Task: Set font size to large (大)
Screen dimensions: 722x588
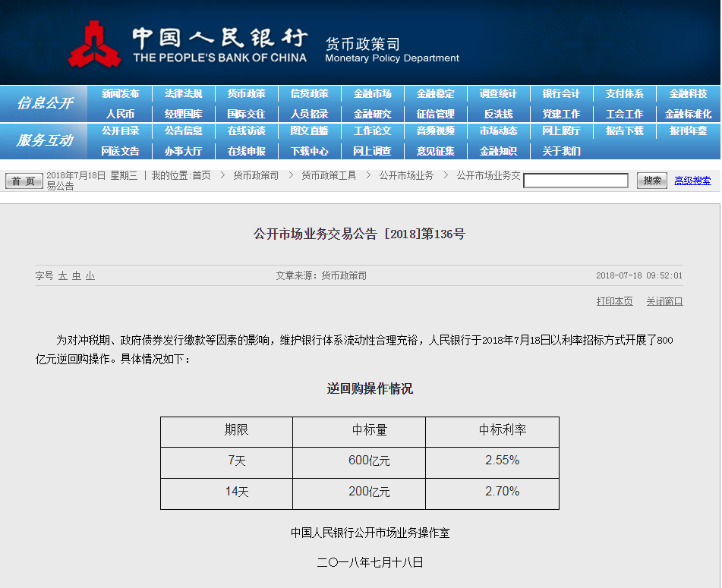Action: tap(63, 276)
